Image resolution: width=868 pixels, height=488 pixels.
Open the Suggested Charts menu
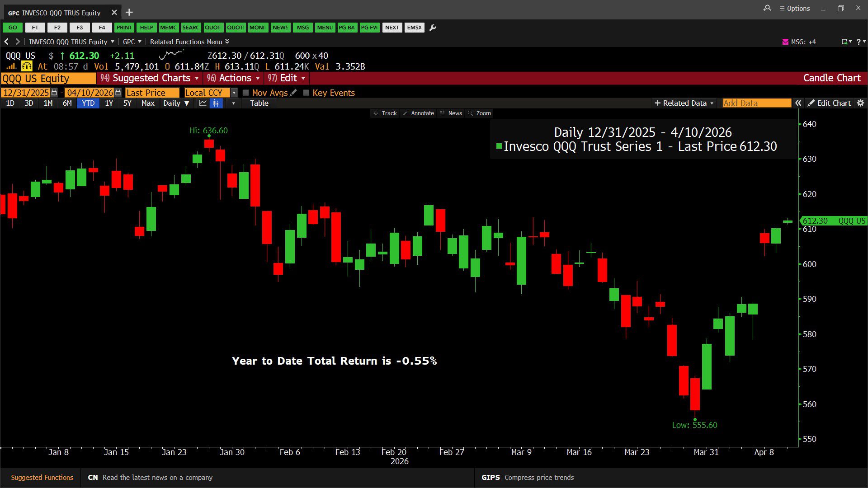151,78
